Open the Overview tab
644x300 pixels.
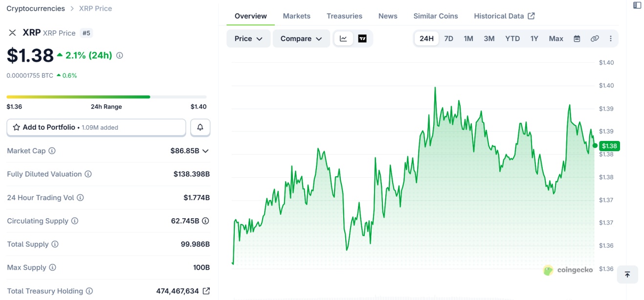[x=251, y=16]
